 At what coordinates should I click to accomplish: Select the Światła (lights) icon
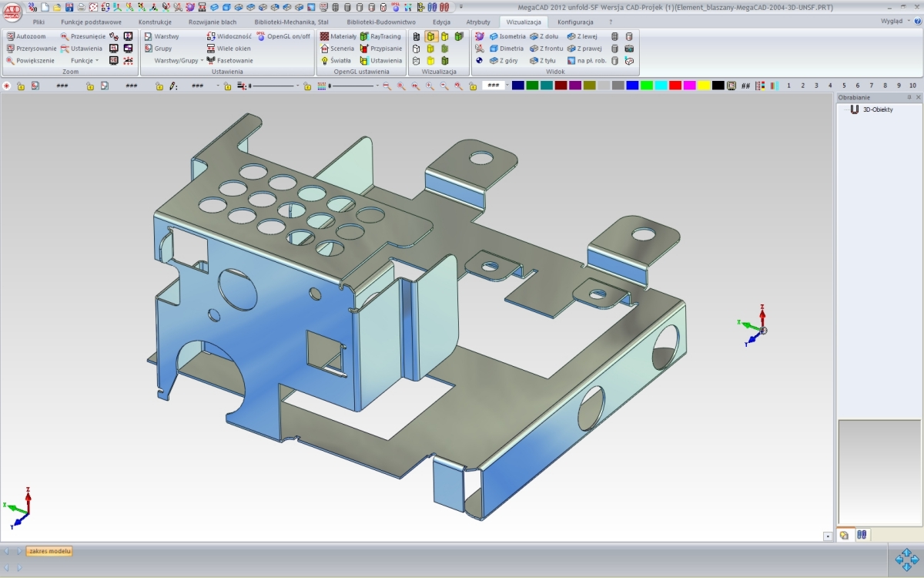tap(336, 60)
